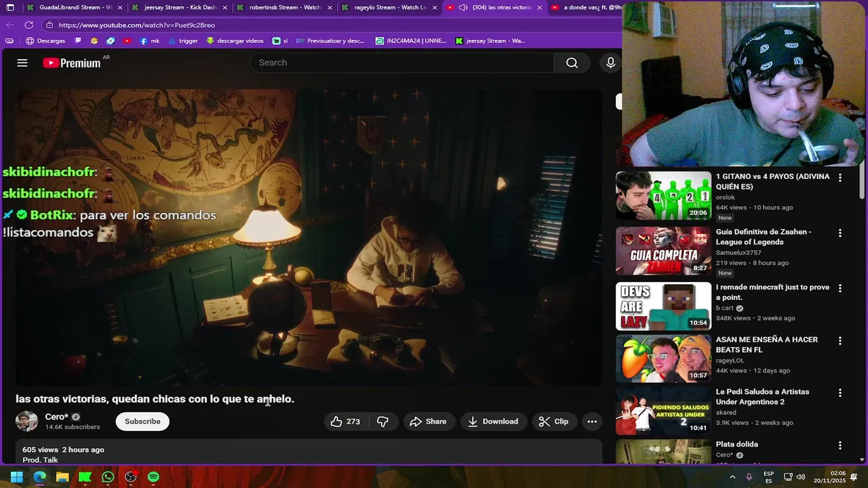Open options for Le Pedi Saludos video
Image resolution: width=868 pixels, height=488 pixels.
coord(840,393)
